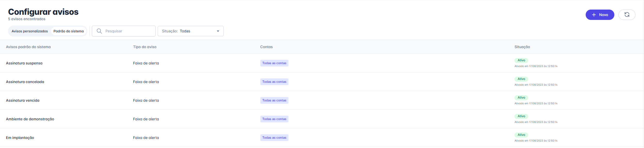Viewport: 644px width, 148px height.
Task: Open the Em implantação notice
Action: click(20, 138)
